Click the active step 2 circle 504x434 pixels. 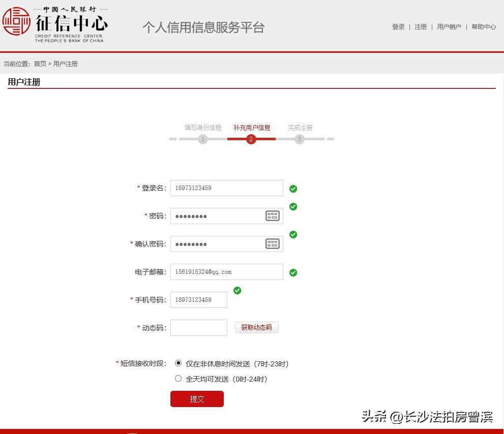[251, 139]
